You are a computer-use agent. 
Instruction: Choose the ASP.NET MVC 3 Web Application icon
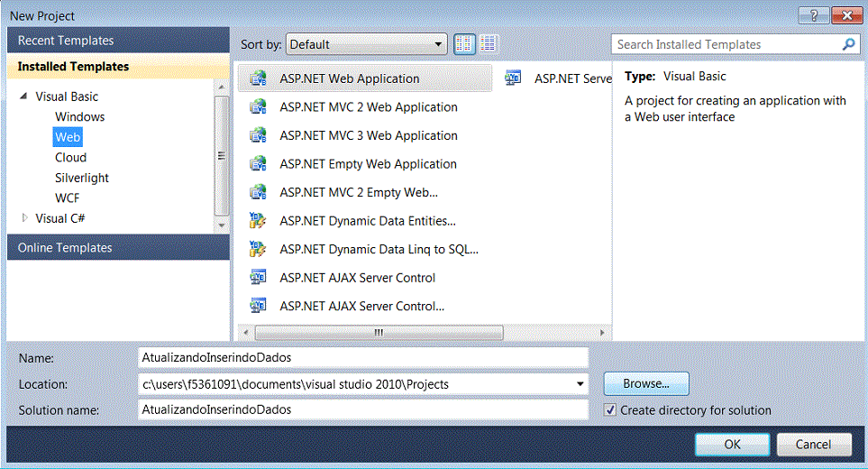(259, 135)
